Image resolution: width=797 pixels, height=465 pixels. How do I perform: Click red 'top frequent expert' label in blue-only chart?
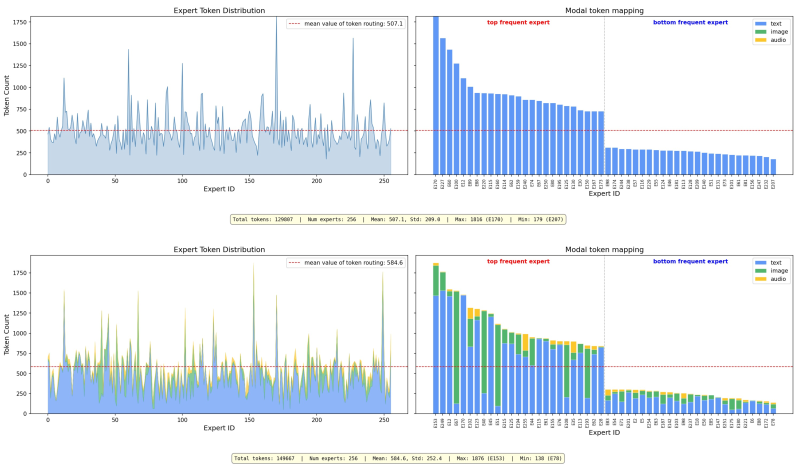(518, 22)
